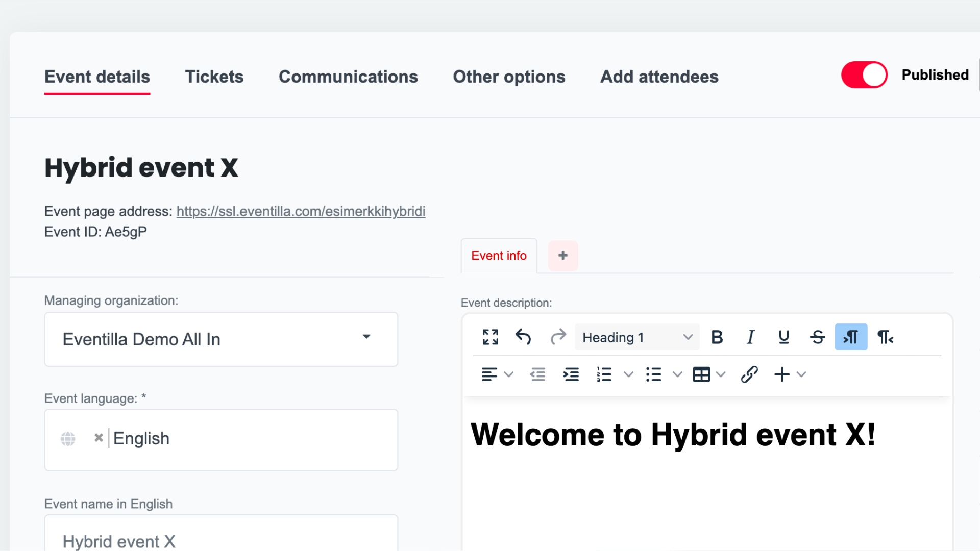Apply underline formatting

[783, 337]
